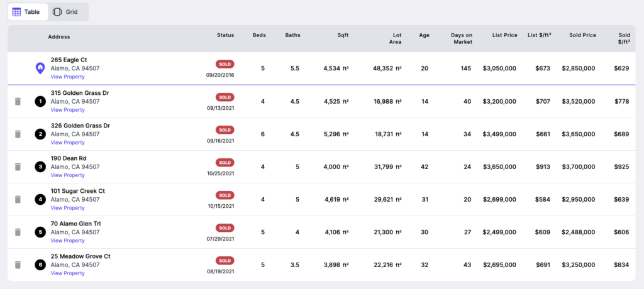The image size is (644, 289).
Task: Click home pin icon for 265 Eagle Ct
Action: click(40, 68)
